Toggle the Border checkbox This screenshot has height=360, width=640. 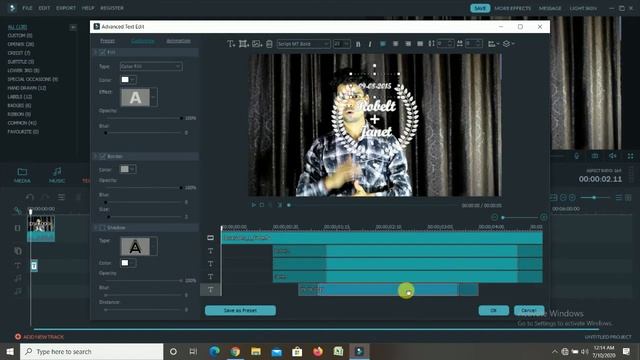click(x=102, y=156)
